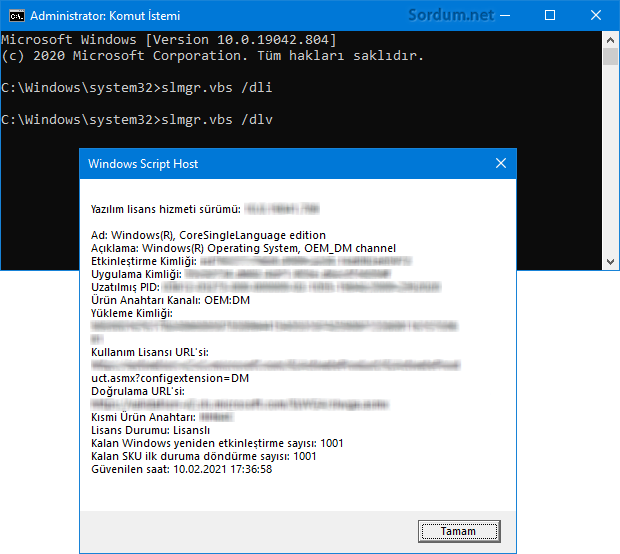Click the 'uct.asmx?configextension=DM' text
This screenshot has width=620, height=554.
click(x=170, y=378)
